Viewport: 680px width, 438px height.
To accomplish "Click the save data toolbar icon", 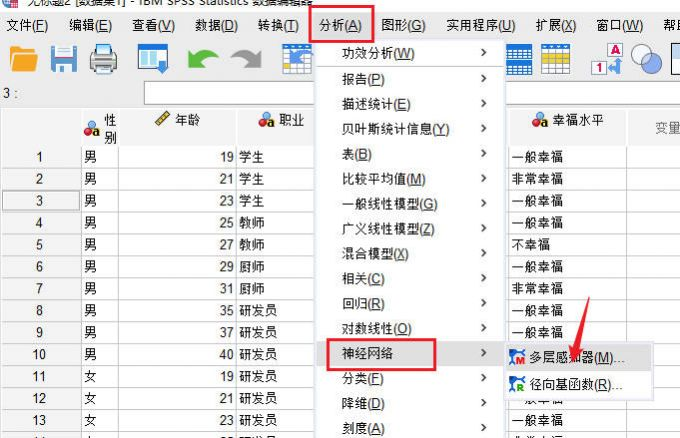I will click(64, 60).
